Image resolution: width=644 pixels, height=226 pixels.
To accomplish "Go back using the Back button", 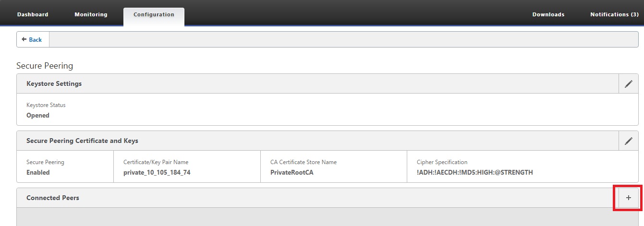I will pos(33,39).
